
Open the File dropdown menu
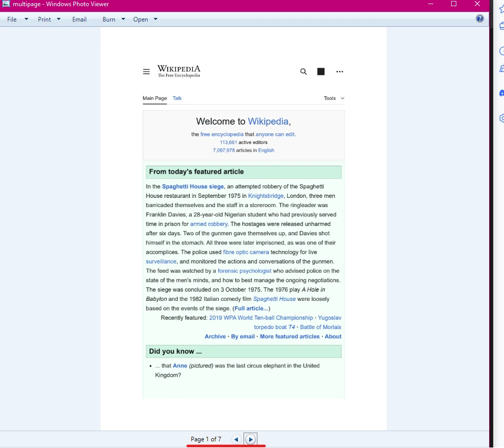(11, 19)
